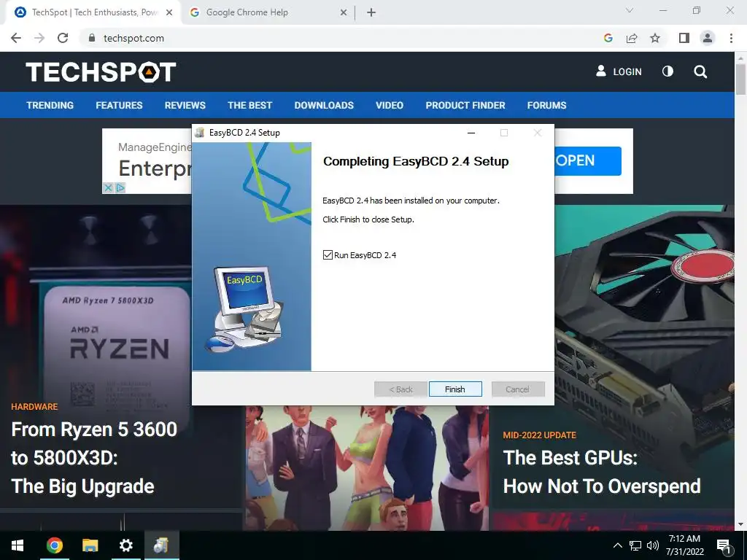Open the TRENDING menu item

(50, 105)
